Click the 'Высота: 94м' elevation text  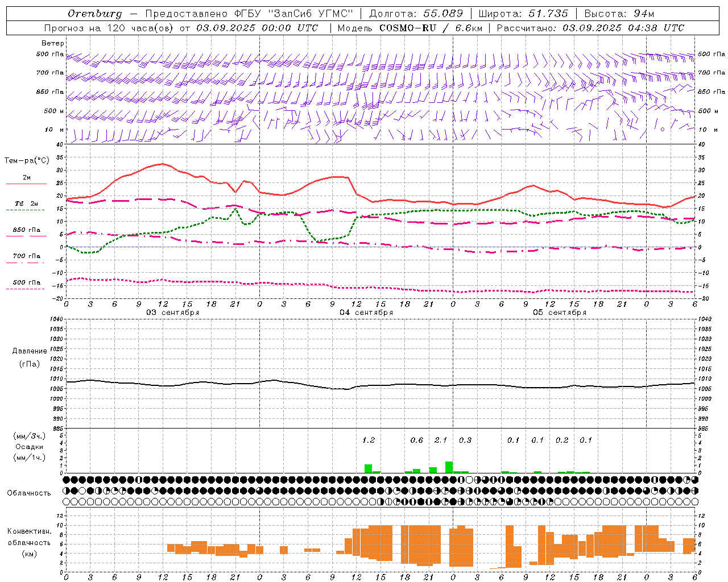619,13
